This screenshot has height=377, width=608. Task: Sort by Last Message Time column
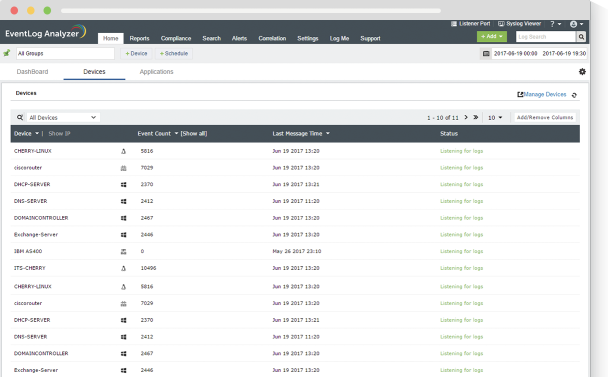[301, 133]
